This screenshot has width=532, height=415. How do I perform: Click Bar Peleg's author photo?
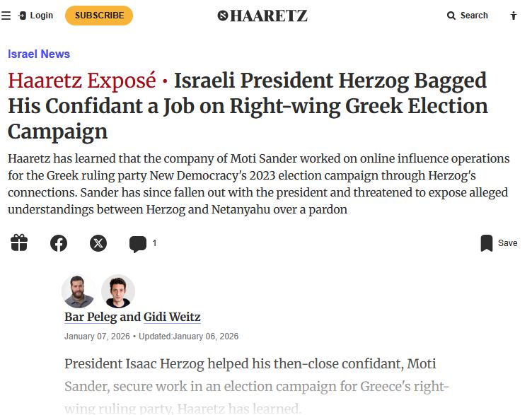coord(78,291)
